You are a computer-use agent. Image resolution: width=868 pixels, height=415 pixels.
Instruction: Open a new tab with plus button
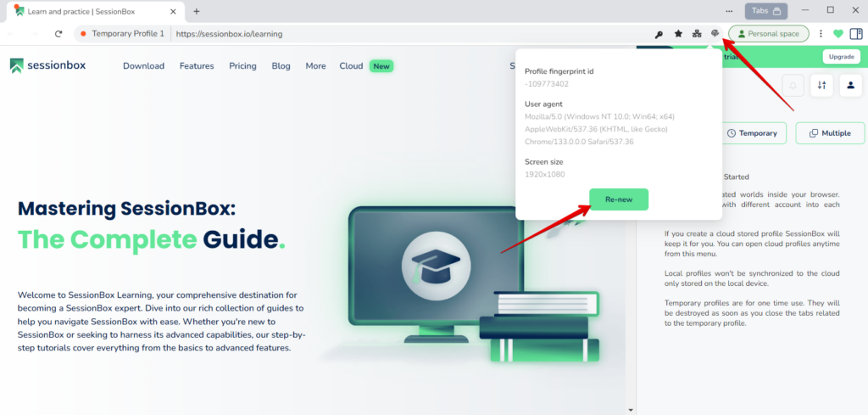(196, 10)
